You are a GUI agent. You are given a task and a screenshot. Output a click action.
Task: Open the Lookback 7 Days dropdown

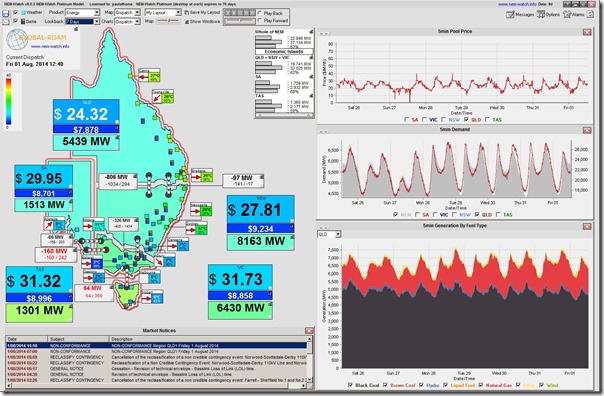(82, 22)
